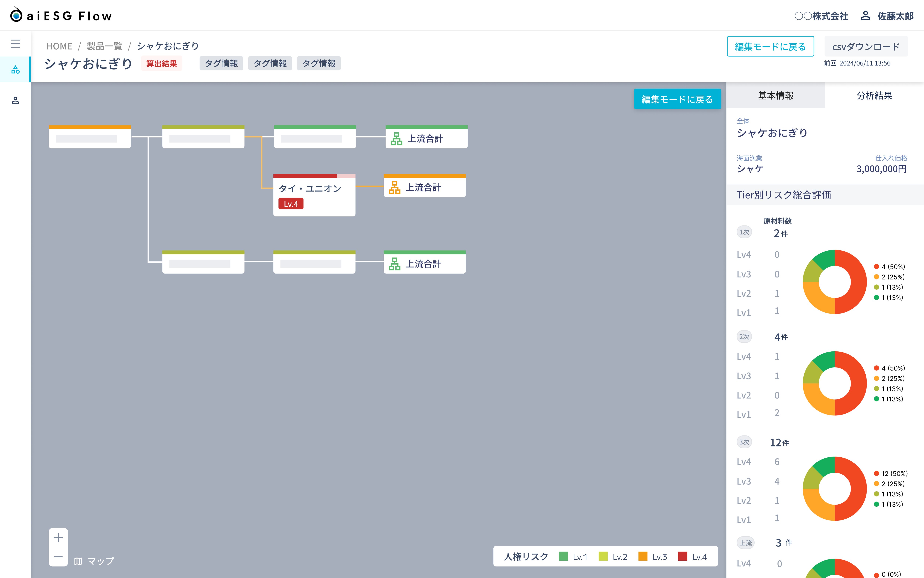This screenshot has width=924, height=578.
Task: Open 製品一覧 in the breadcrumb
Action: coord(104,46)
